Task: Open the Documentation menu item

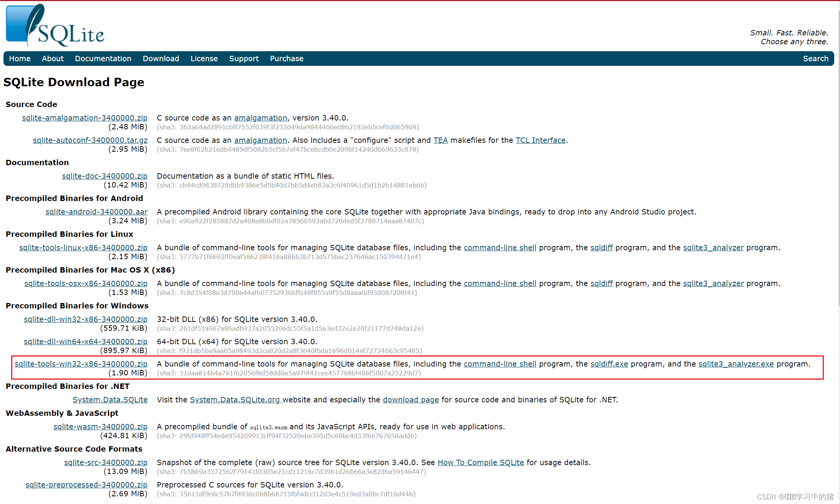Action: [103, 59]
